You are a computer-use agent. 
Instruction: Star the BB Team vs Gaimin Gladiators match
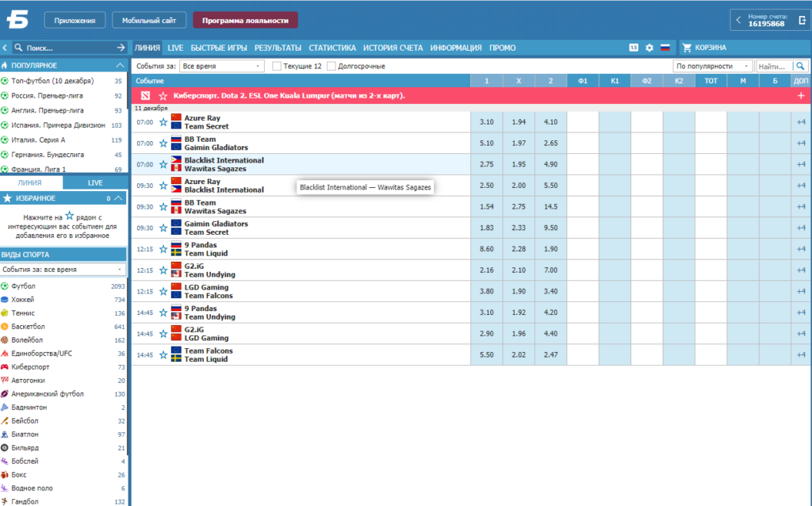pyautogui.click(x=163, y=144)
